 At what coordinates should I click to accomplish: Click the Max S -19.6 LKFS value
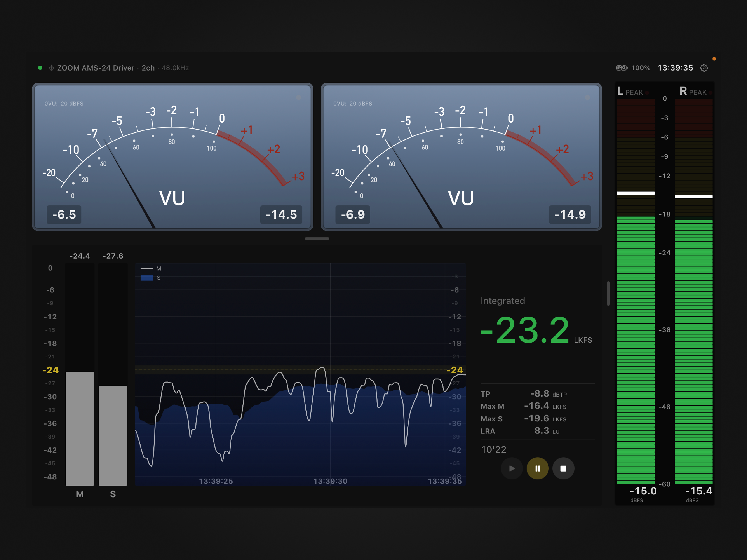545,418
